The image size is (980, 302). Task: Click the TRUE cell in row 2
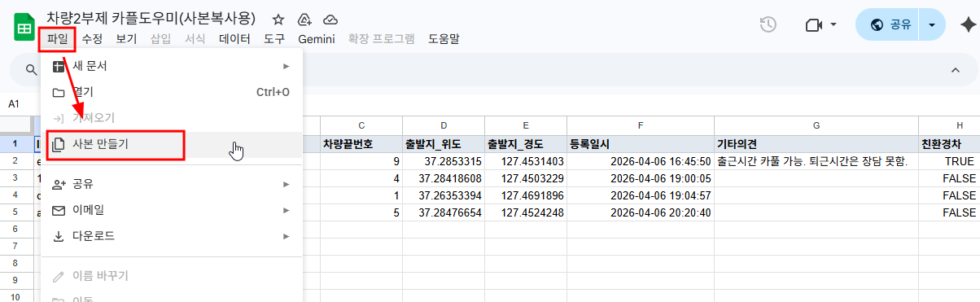click(x=949, y=161)
